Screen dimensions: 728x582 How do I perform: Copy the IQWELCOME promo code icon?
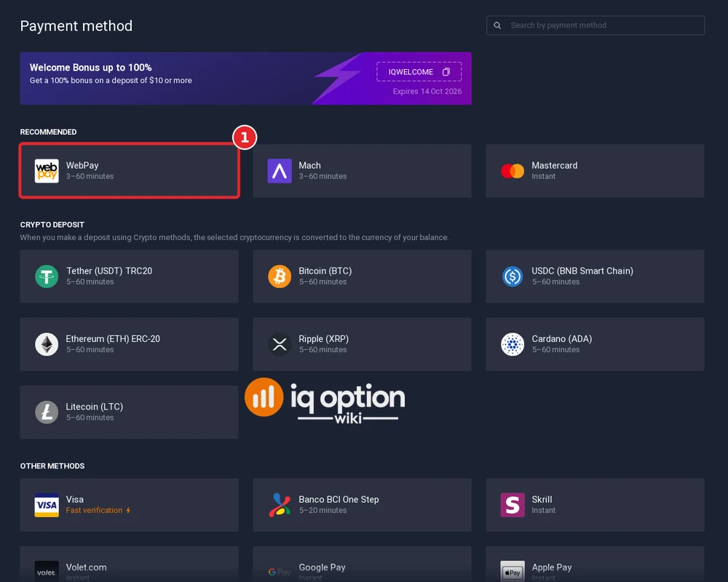(446, 71)
